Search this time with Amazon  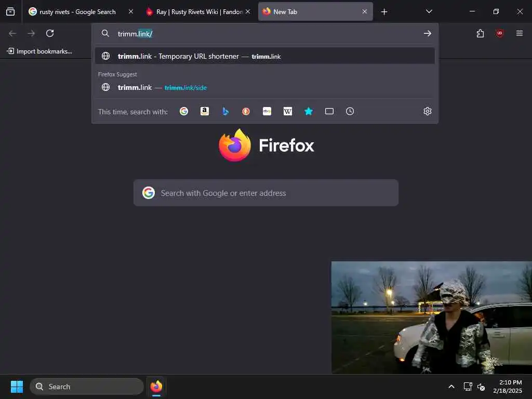(x=205, y=111)
